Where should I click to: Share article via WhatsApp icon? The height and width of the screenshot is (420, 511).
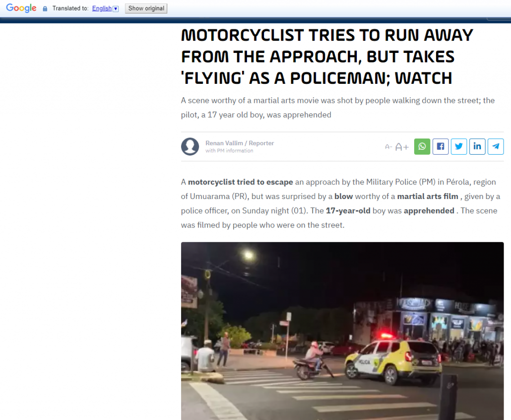click(x=422, y=146)
